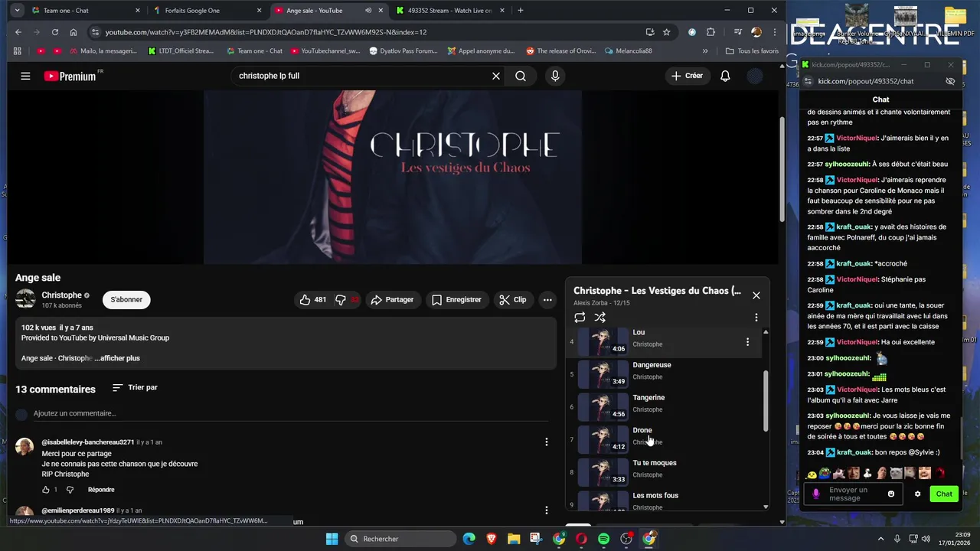Go back in Chrome
The height and width of the screenshot is (551, 980).
coord(18,32)
